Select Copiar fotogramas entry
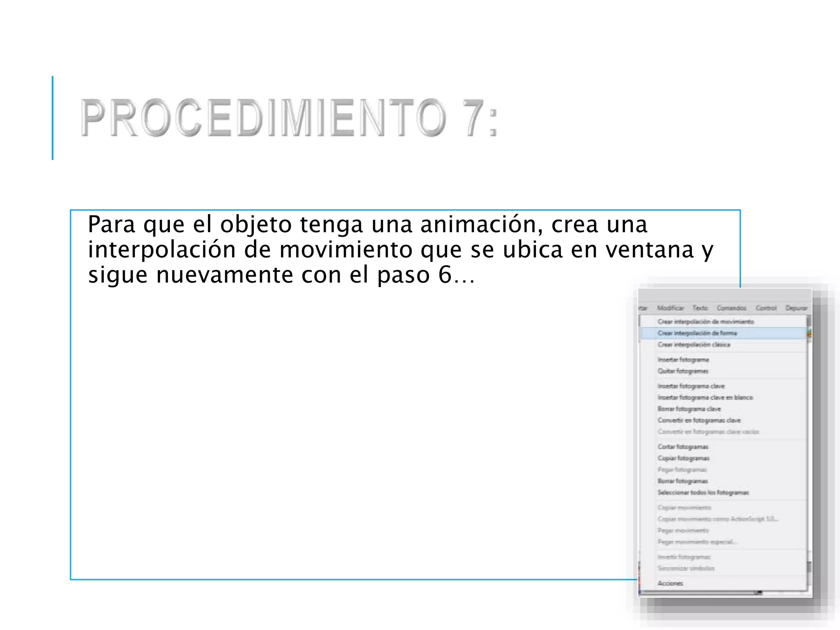Image resolution: width=840 pixels, height=630 pixels. coord(723,458)
